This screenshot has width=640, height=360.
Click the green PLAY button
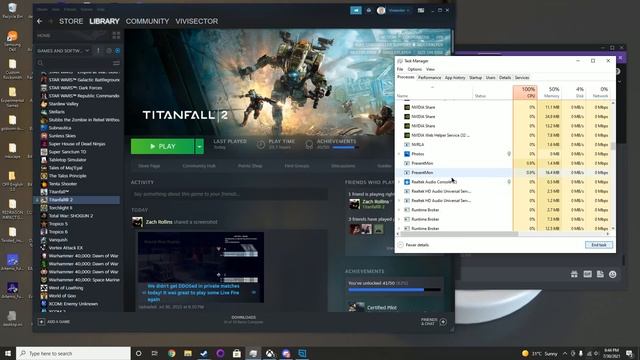click(x=162, y=147)
